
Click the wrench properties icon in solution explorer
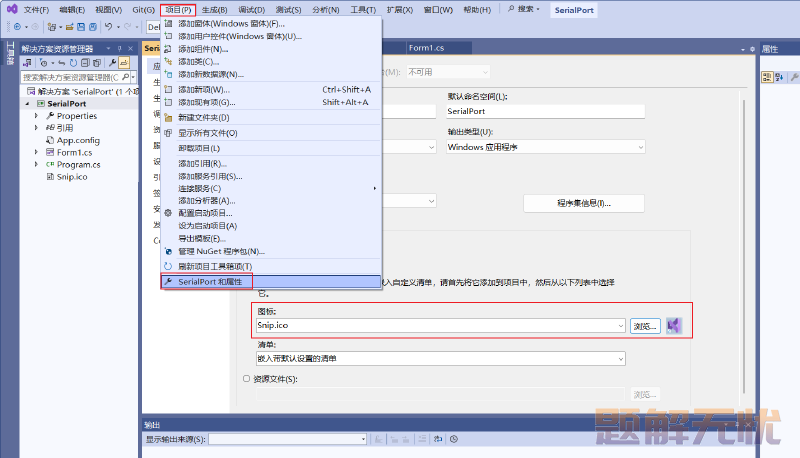click(112, 63)
